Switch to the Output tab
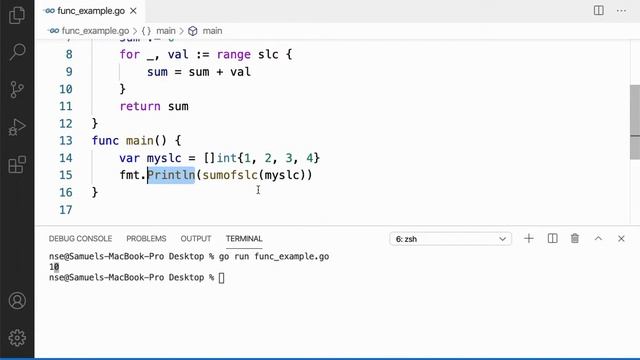This screenshot has height=360, width=640. 196,238
